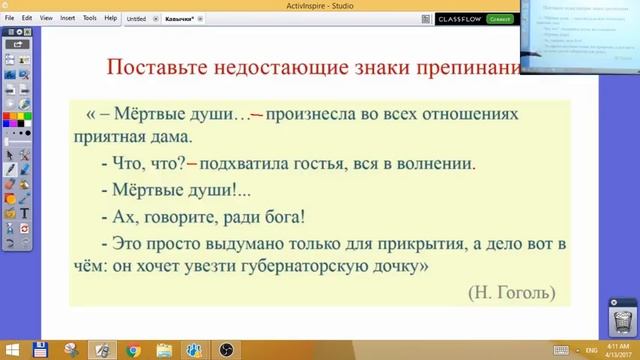Pick the blue color swatch
The image size is (640, 360).
pyautogui.click(x=6, y=123)
